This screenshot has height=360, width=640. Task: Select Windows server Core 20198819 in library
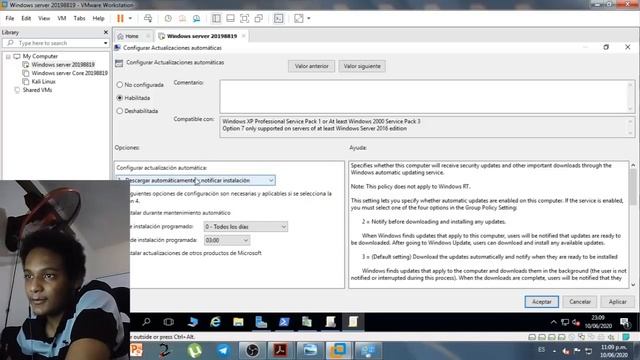pyautogui.click(x=69, y=73)
